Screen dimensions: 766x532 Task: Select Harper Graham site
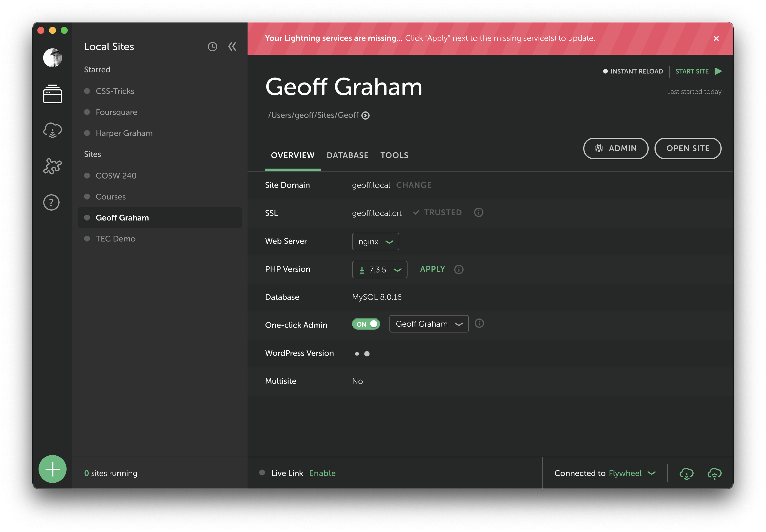(124, 133)
